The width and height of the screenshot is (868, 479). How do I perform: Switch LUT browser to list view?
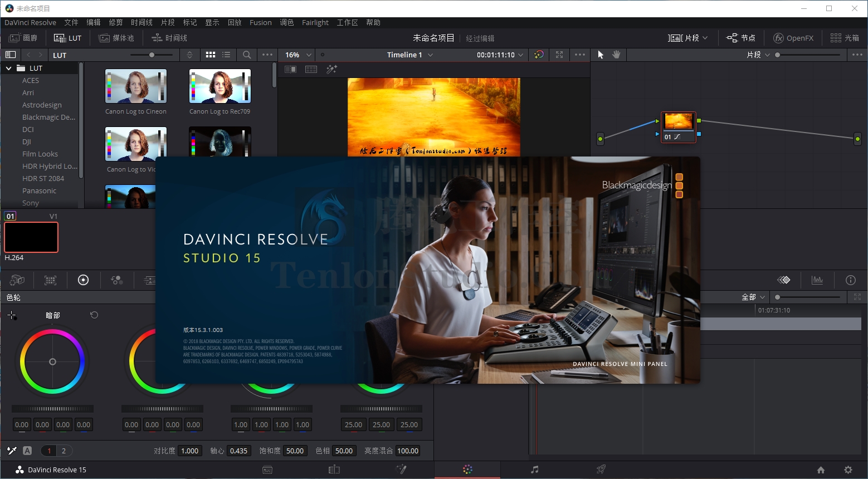226,55
